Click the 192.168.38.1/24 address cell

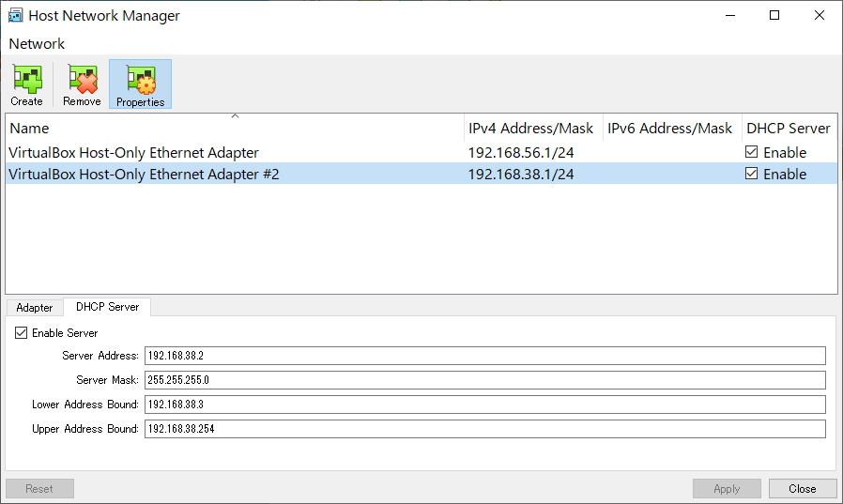[x=520, y=174]
